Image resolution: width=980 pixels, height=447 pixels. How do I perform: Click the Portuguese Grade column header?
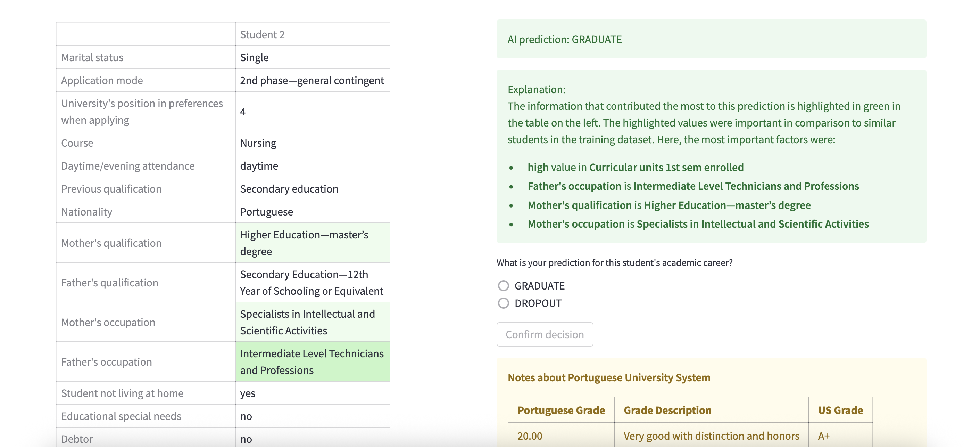(x=561, y=410)
